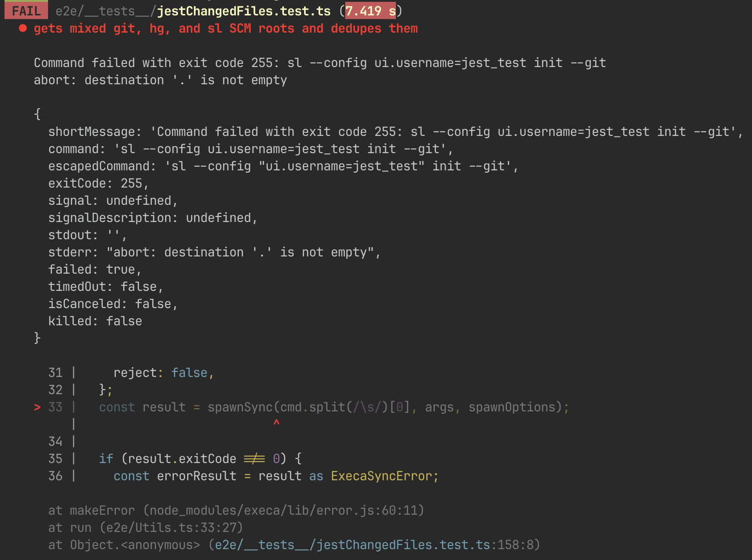Click the 'abort: destination' message line
Screen dimensions: 752x560
click(x=160, y=80)
